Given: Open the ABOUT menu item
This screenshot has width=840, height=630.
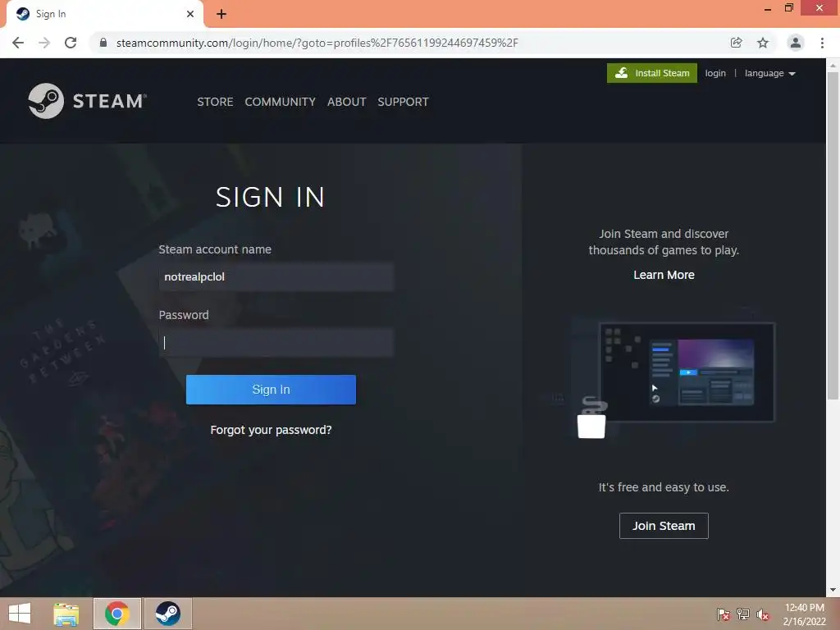Looking at the screenshot, I should pos(347,102).
